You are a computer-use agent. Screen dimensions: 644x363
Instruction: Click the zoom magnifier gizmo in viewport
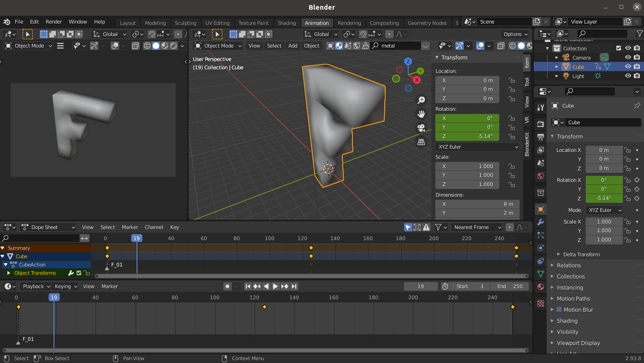coord(421,100)
